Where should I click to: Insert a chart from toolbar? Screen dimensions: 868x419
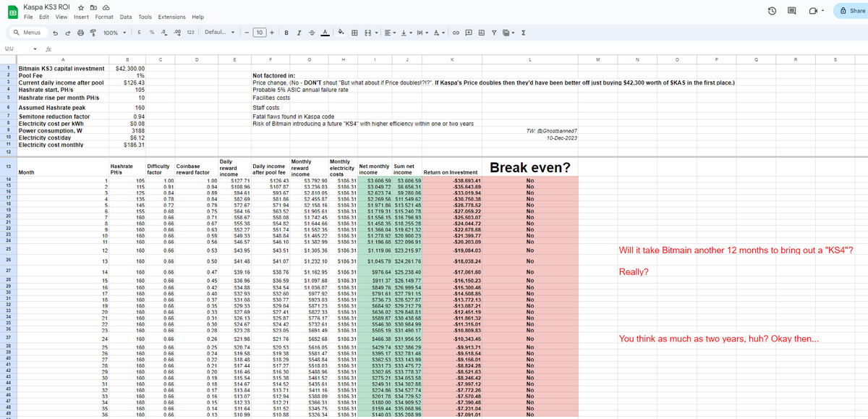[482, 33]
